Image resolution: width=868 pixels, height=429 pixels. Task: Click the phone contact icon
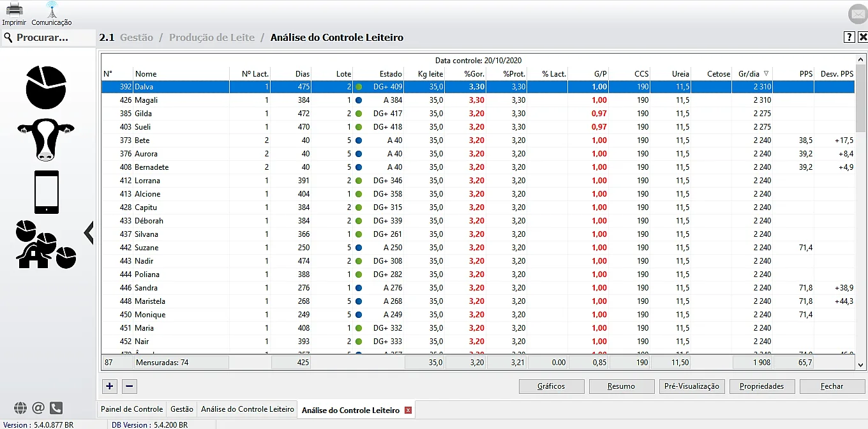pyautogui.click(x=56, y=408)
